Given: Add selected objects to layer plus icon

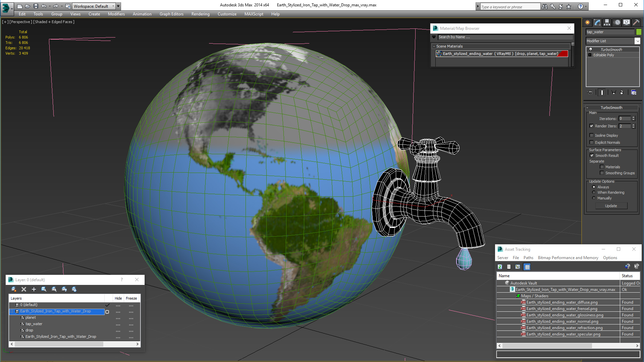Looking at the screenshot, I should click(x=34, y=289).
